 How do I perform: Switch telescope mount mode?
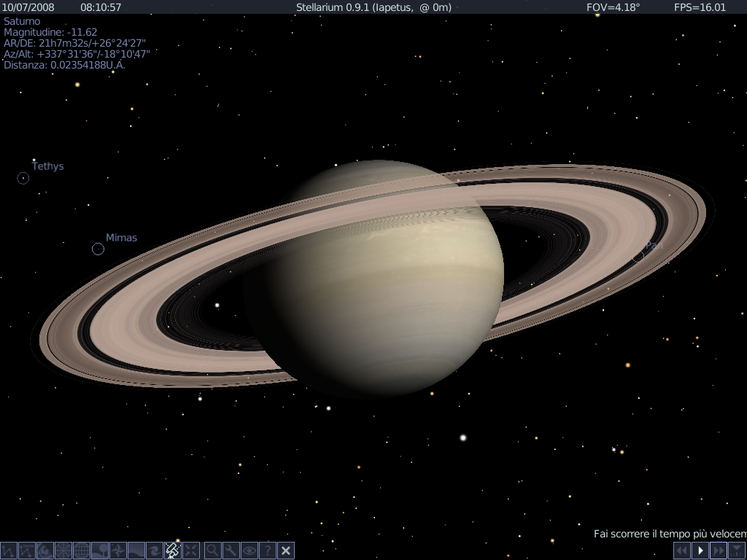tap(173, 551)
